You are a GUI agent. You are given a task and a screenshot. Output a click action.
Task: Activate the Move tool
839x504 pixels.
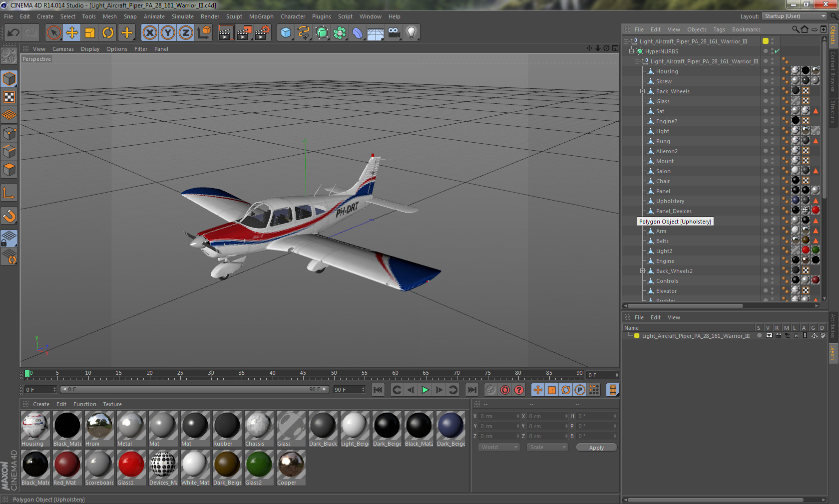pyautogui.click(x=72, y=33)
